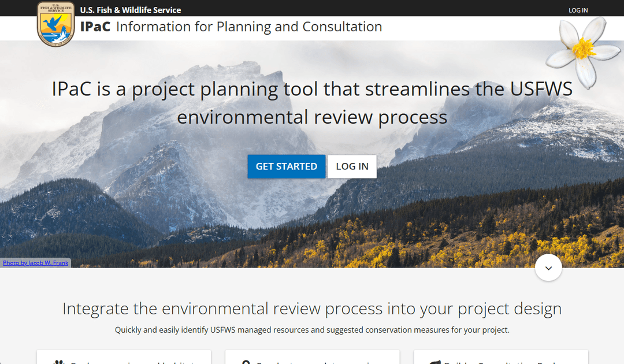
Task: Click the Quickly and easily identify USFWS subtitle
Action: [x=312, y=330]
